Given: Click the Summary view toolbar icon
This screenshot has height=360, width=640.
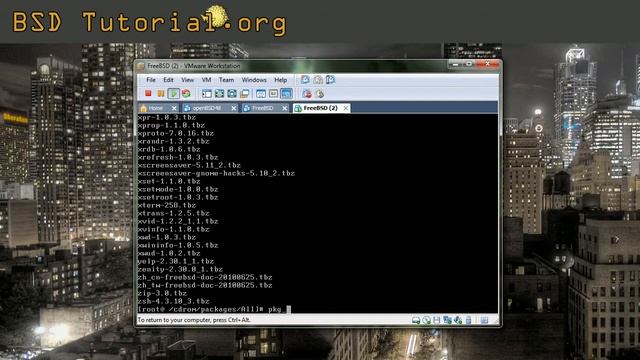Looking at the screenshot, I should pos(261,93).
